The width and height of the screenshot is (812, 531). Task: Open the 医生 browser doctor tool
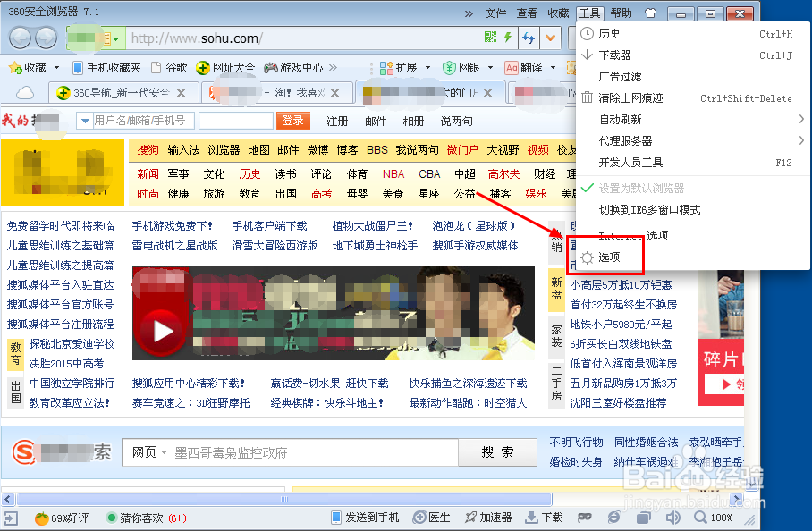coord(431,518)
